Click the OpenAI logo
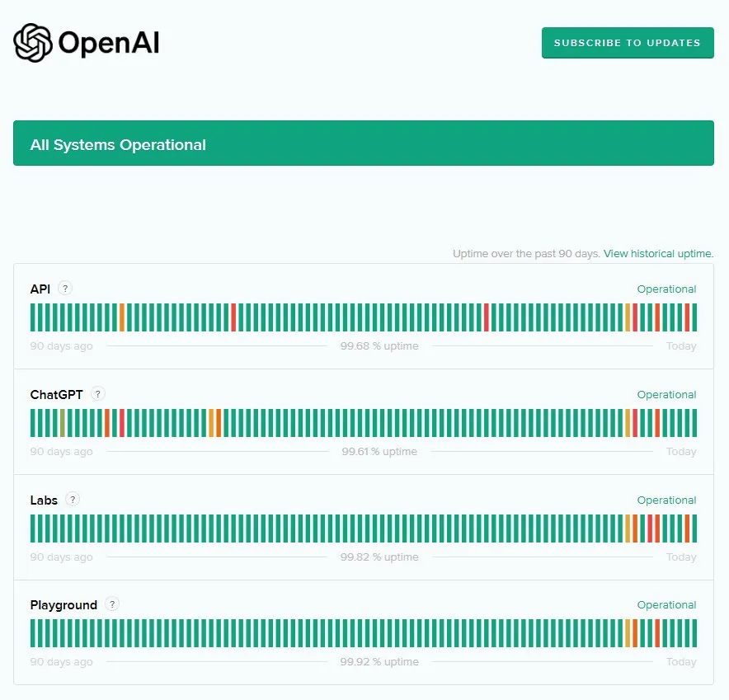This screenshot has width=729, height=700. (x=87, y=43)
